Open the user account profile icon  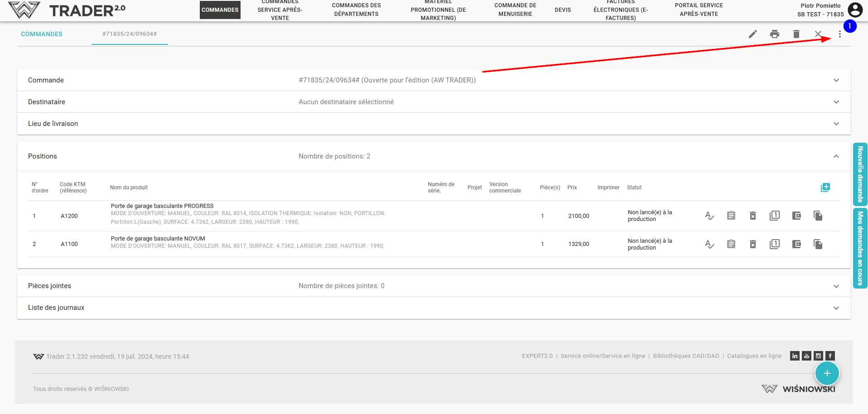tap(854, 10)
